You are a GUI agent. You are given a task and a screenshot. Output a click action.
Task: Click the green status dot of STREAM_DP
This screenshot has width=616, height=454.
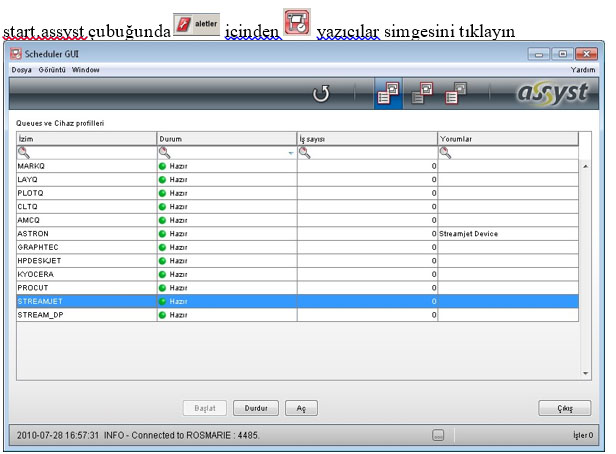coord(162,315)
